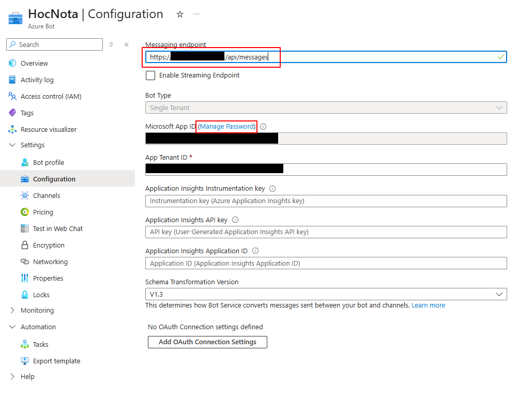This screenshot has width=532, height=399.
Task: Click info icon next to Manage Password
Action: click(x=263, y=127)
